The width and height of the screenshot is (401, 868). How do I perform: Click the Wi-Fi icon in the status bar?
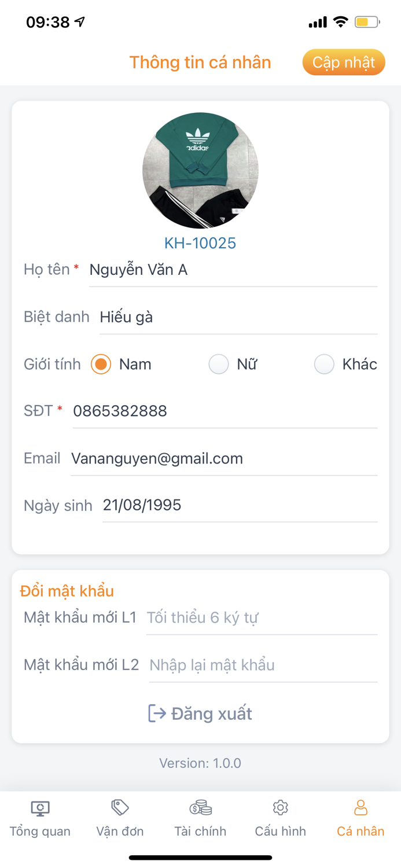coord(340,21)
